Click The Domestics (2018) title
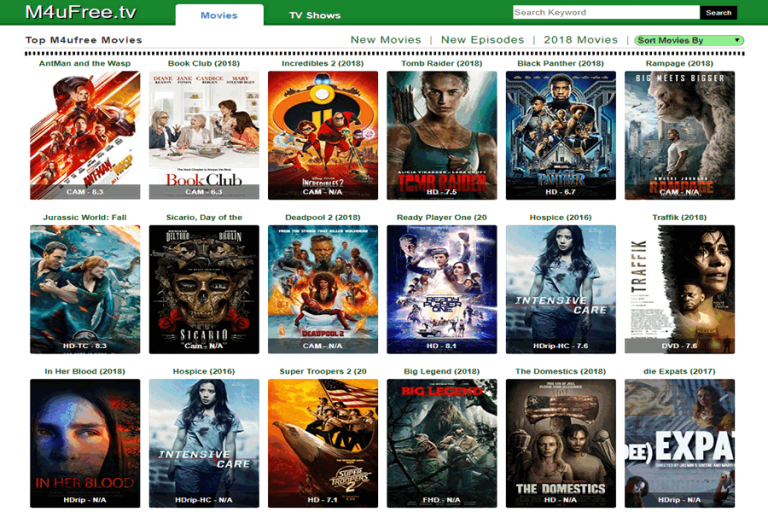 (561, 371)
